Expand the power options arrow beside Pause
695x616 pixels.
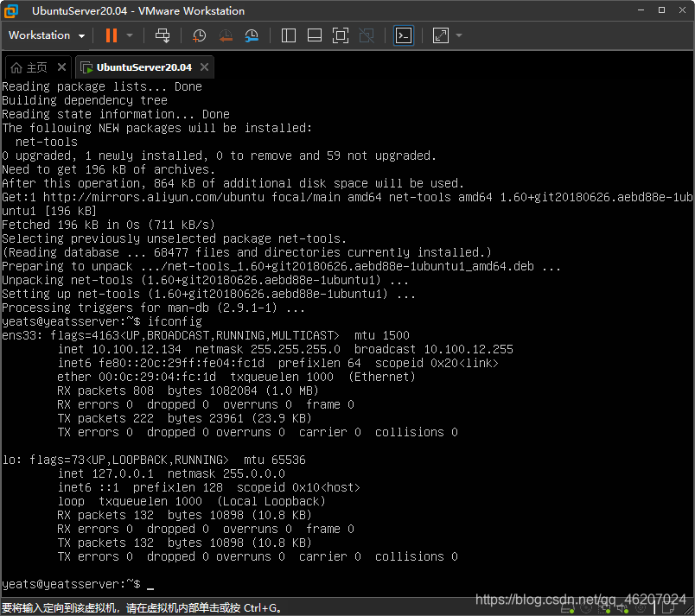[130, 35]
